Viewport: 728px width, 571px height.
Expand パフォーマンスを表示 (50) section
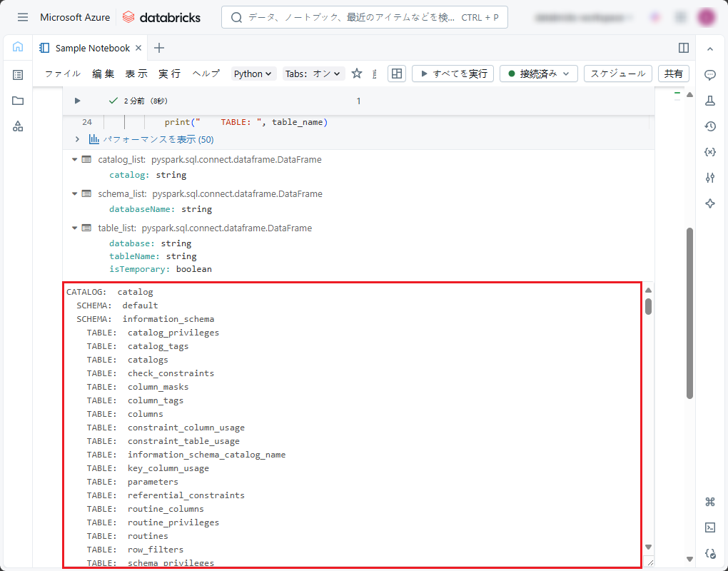tap(77, 139)
